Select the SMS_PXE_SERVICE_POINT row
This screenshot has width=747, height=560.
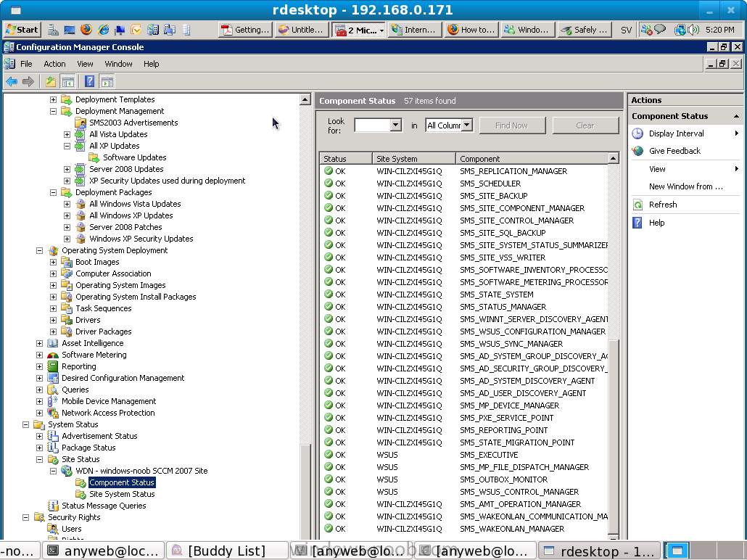point(464,418)
